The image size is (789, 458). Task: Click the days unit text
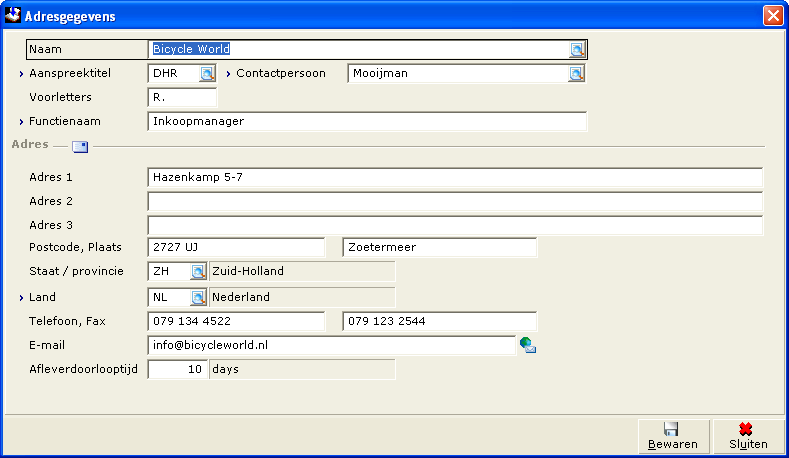pos(225,369)
